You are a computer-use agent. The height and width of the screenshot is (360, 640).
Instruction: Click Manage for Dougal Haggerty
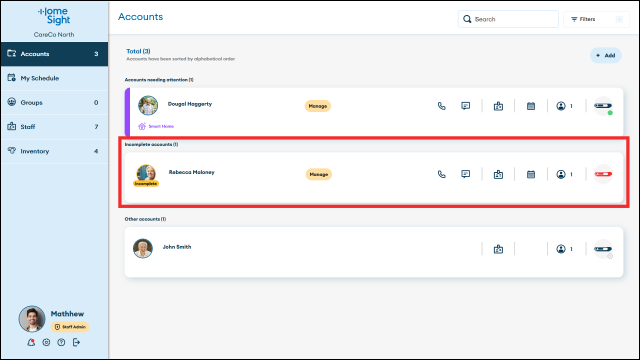[x=318, y=106]
